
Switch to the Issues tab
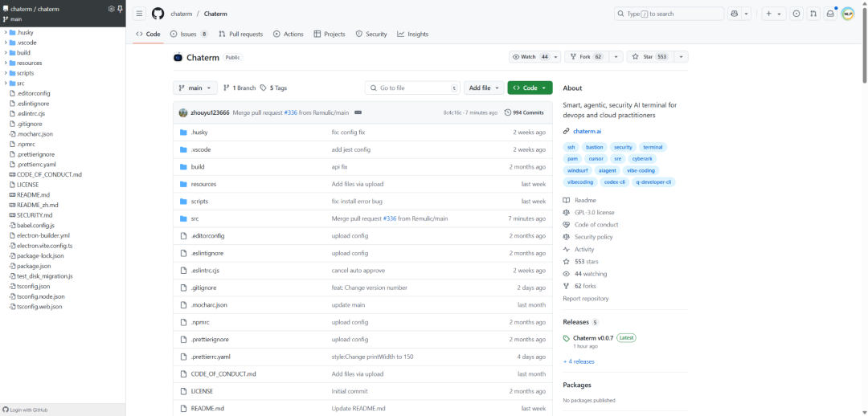pyautogui.click(x=189, y=35)
